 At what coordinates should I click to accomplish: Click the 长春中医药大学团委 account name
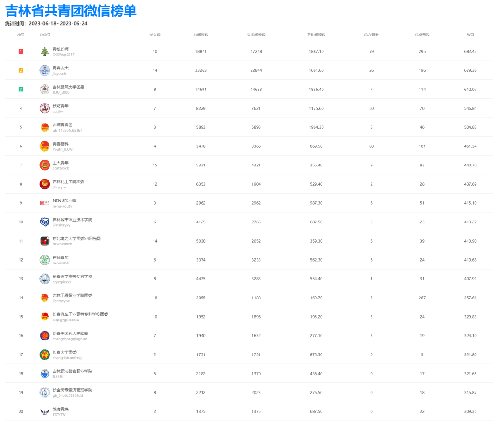pyautogui.click(x=70, y=333)
